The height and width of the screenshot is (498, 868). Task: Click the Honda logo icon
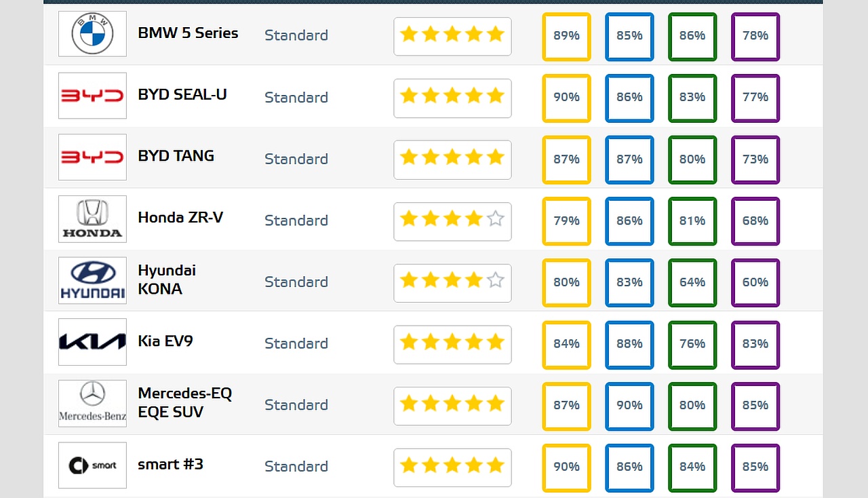point(92,219)
